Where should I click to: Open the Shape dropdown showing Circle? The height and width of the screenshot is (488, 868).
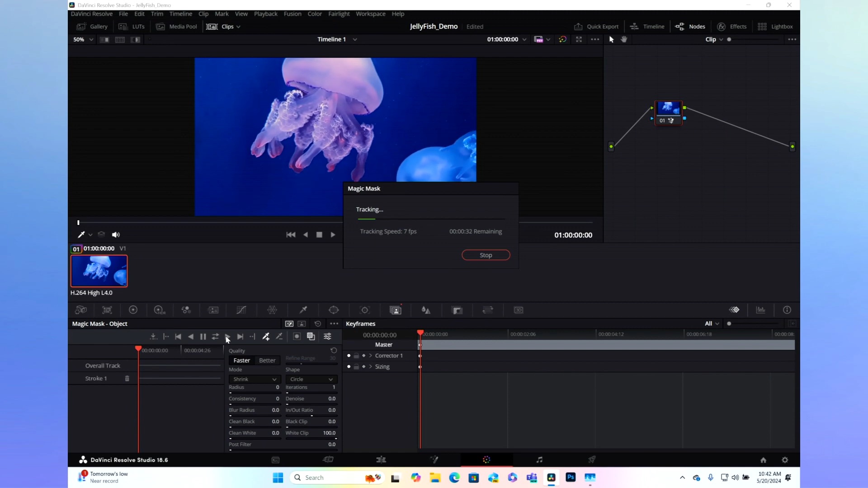(311, 380)
